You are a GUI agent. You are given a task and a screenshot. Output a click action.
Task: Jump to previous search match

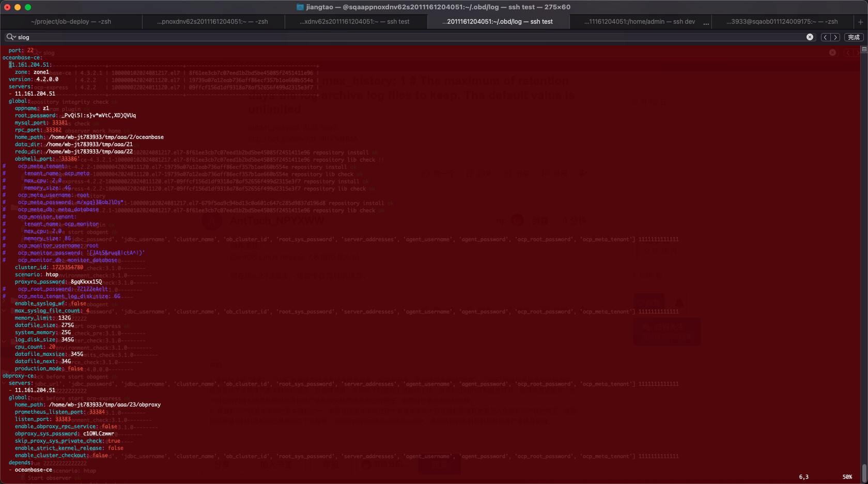click(825, 37)
